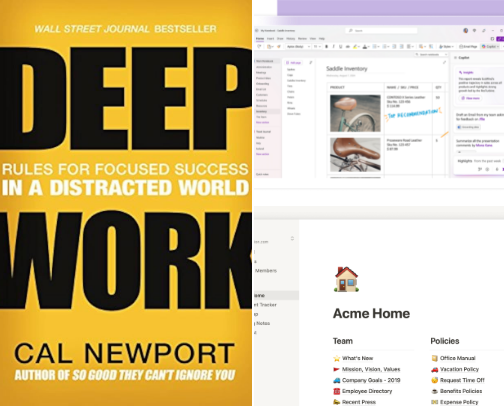504x406 pixels.
Task: Click the Email Page button in OneNote ribbon
Action: click(468, 47)
